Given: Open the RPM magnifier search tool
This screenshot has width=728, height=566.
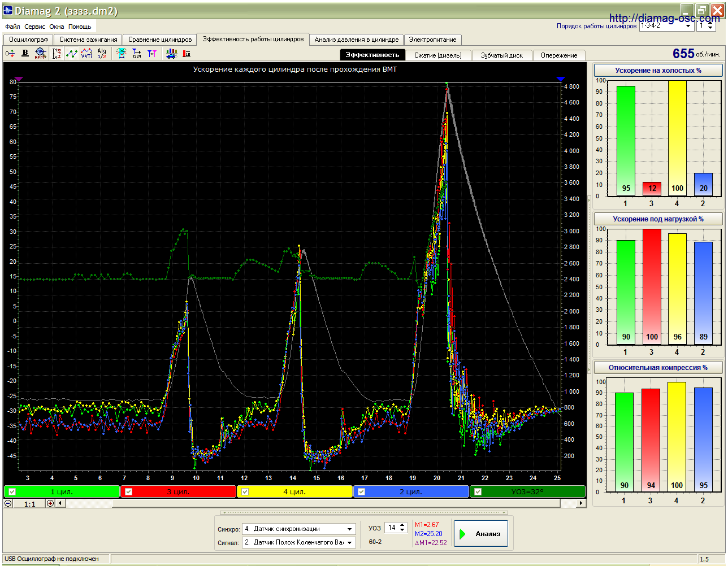Looking at the screenshot, I should 40,53.
